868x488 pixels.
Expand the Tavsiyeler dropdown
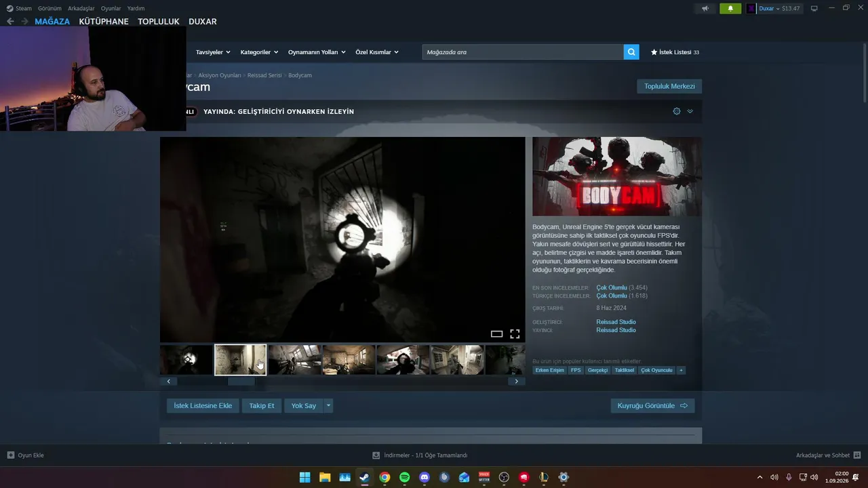point(213,52)
